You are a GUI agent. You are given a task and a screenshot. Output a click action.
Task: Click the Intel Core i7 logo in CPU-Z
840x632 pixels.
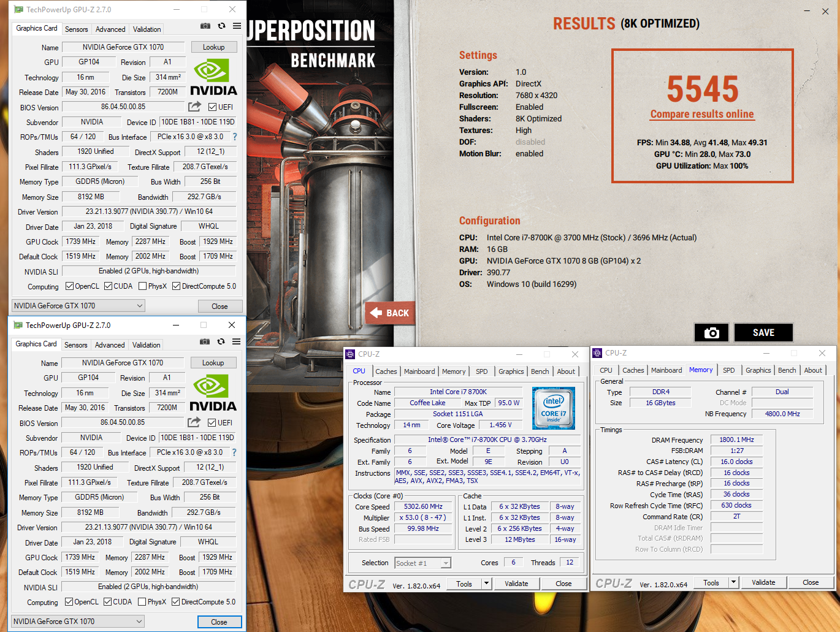point(554,408)
